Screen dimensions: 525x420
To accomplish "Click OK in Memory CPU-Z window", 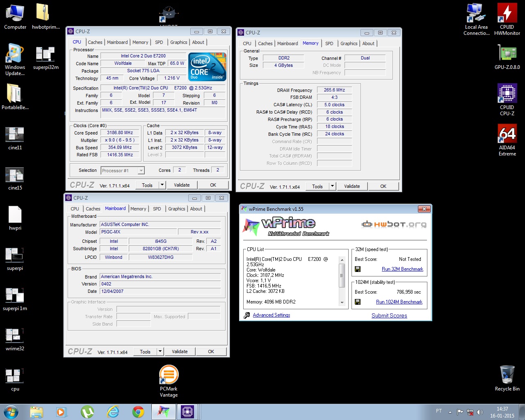I will (x=383, y=186).
